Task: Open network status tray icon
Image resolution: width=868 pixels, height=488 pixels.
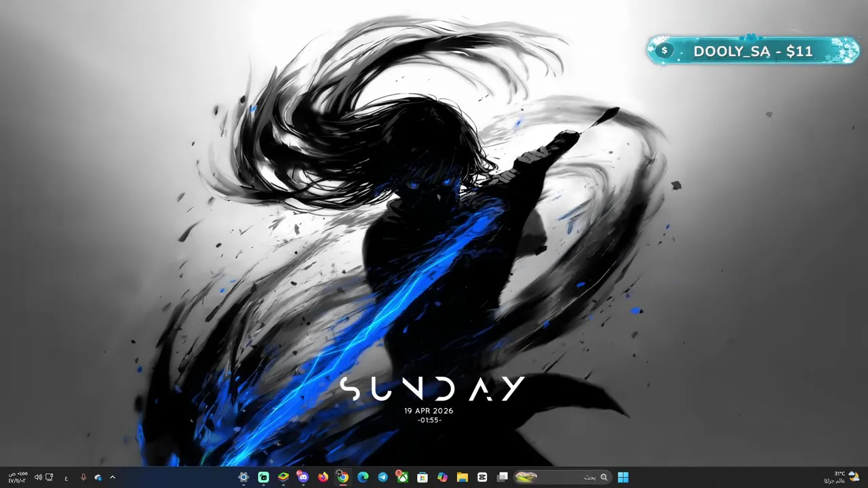Action: coord(49,477)
